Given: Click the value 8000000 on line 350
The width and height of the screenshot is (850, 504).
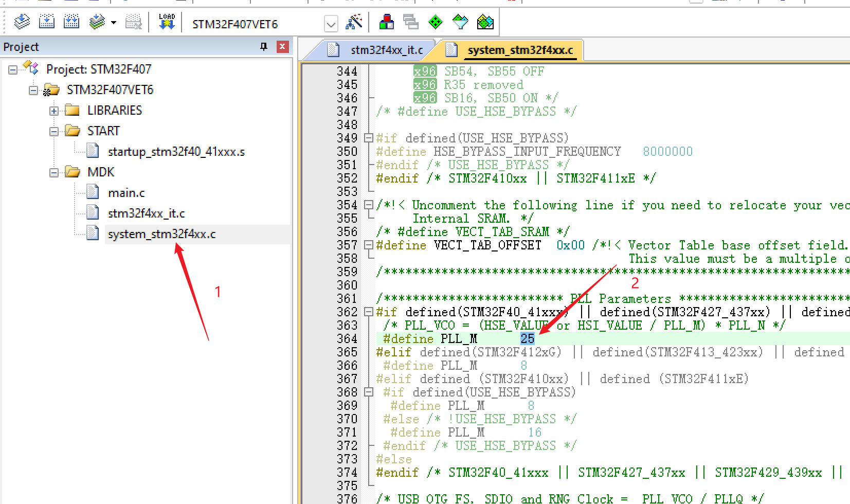Looking at the screenshot, I should [x=667, y=151].
